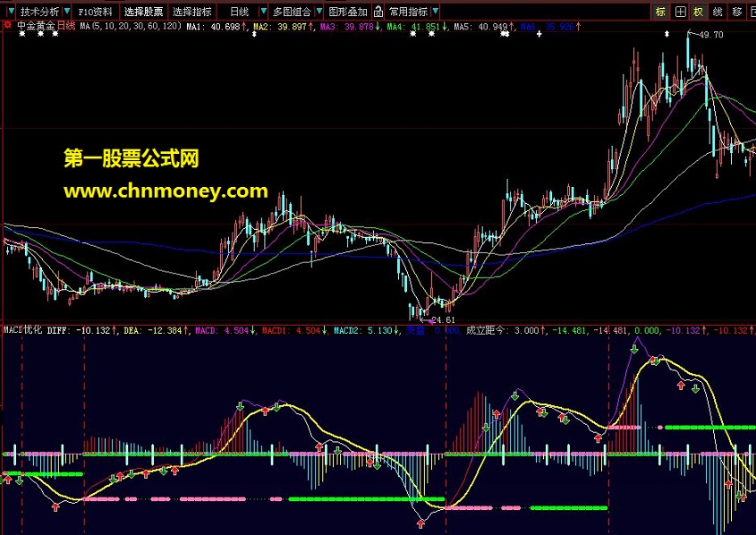Image resolution: width=756 pixels, height=535 pixels.
Task: Click the 24.61 low price label
Action: point(443,319)
